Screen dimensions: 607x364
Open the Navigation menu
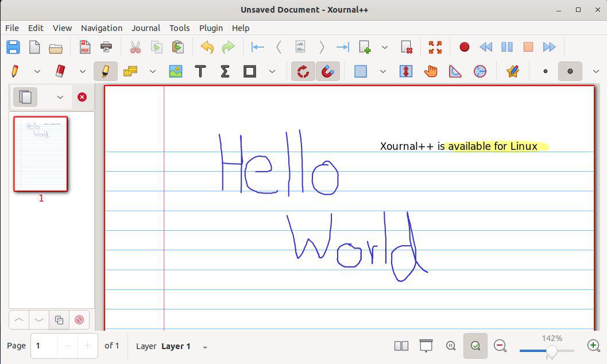[102, 28]
